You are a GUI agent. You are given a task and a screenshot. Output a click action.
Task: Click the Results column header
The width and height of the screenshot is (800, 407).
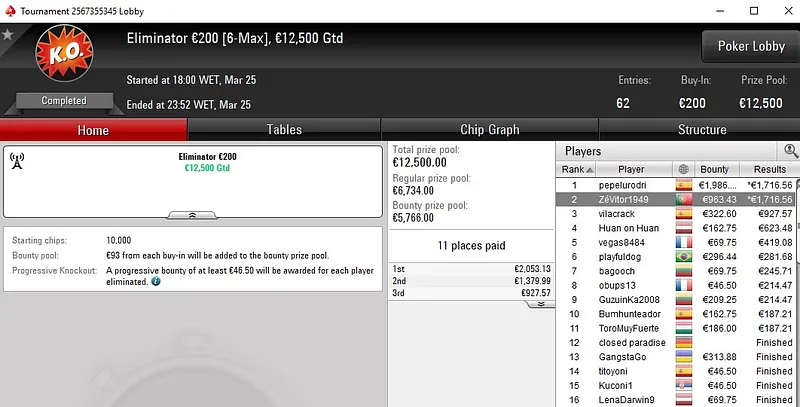coord(769,169)
